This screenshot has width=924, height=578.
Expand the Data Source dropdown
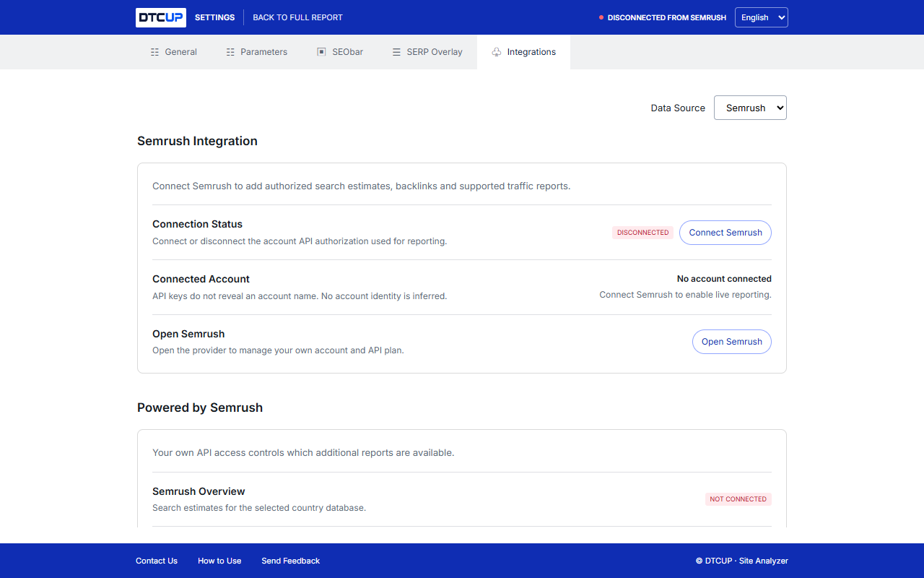[x=750, y=108]
